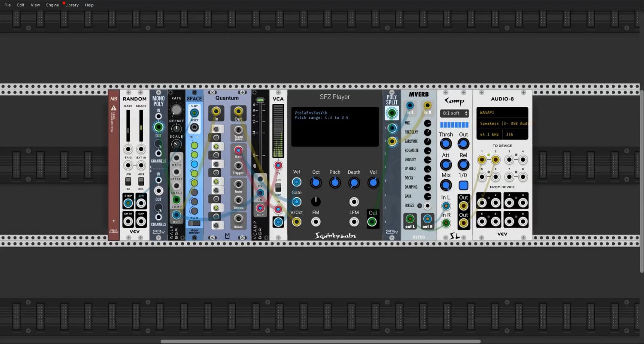Click the MVERB in L jack

410,106
